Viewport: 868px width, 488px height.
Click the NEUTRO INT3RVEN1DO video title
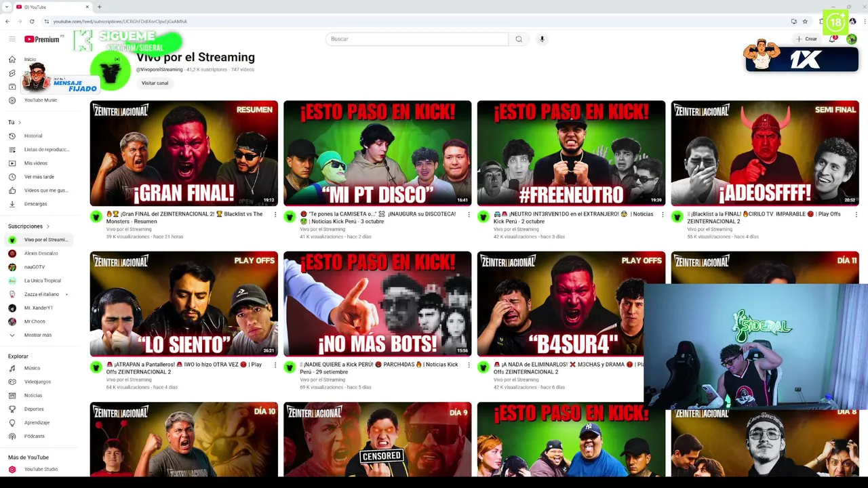pos(573,218)
